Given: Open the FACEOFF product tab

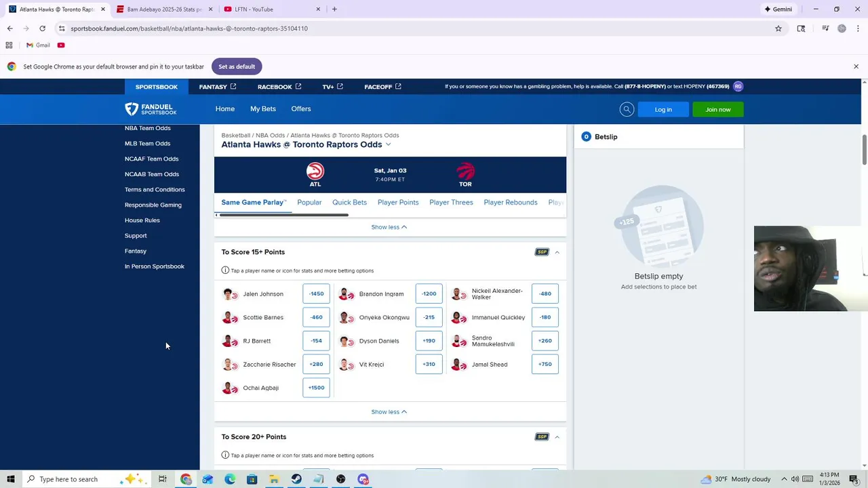Looking at the screenshot, I should pyautogui.click(x=382, y=87).
